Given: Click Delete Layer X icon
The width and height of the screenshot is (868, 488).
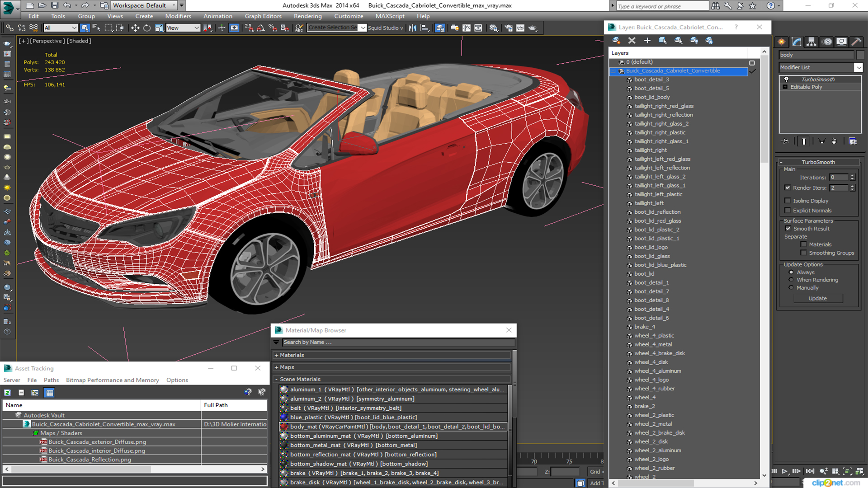Looking at the screenshot, I should [x=632, y=41].
